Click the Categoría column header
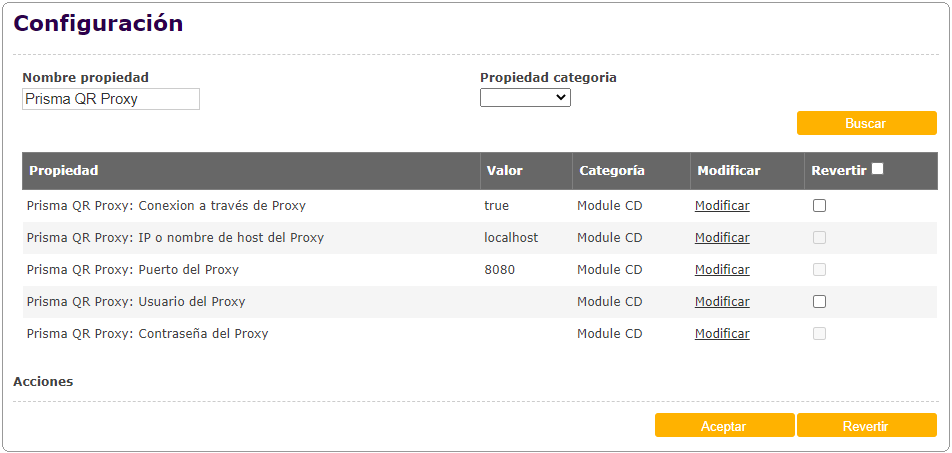952x453 pixels. (612, 171)
